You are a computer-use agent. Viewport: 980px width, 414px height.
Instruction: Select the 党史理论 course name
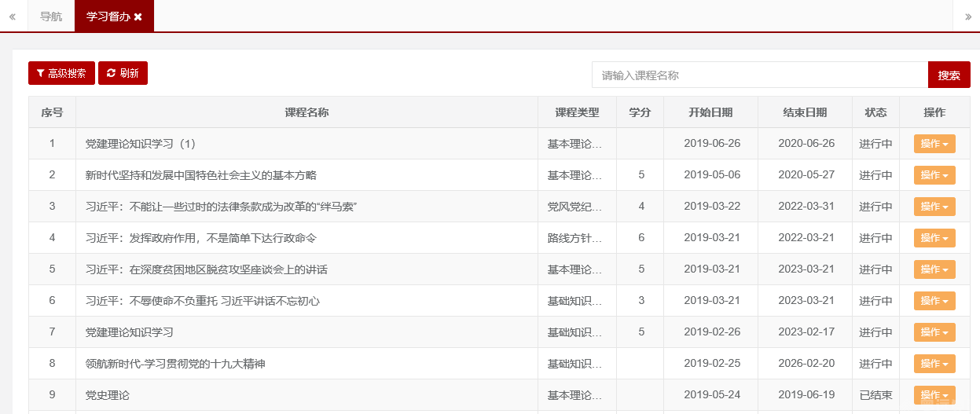(x=108, y=395)
